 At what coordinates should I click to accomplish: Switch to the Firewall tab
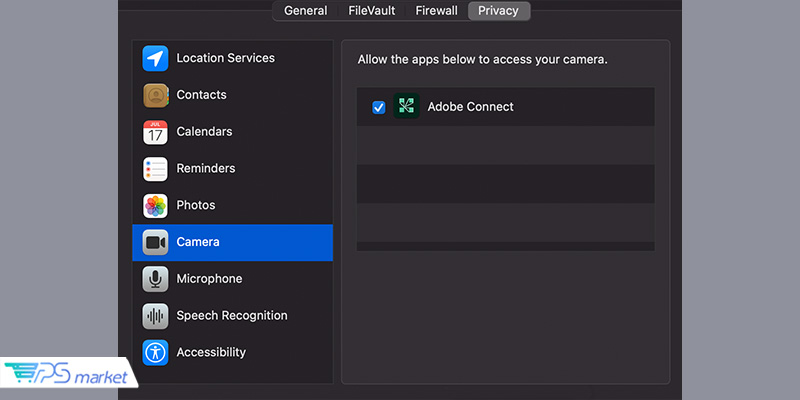pyautogui.click(x=436, y=11)
